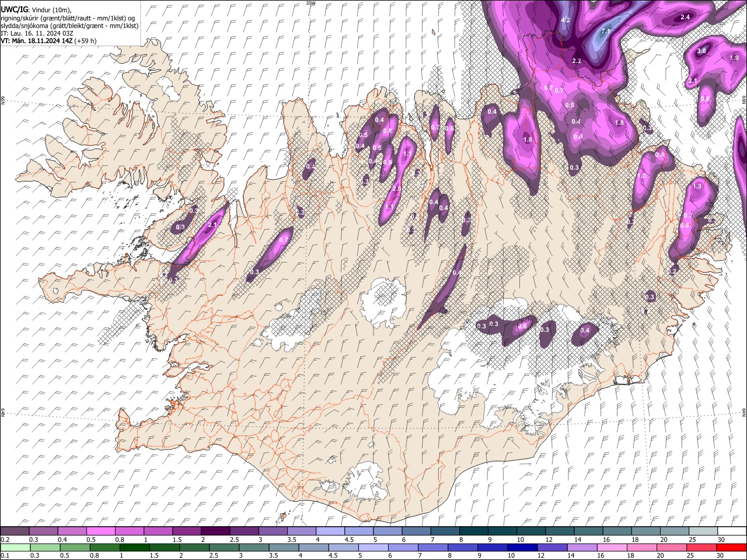This screenshot has height=560, width=747.
Task: Click the UWC/IG title in the legend box
Action: (x=14, y=9)
